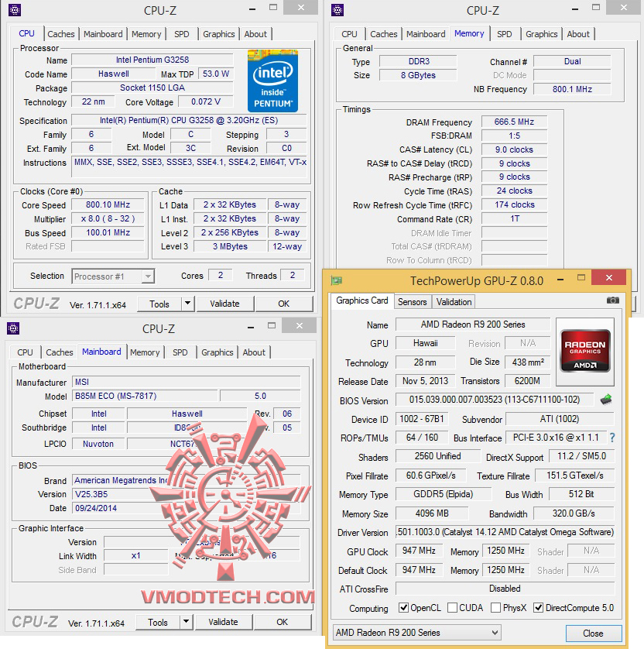Click Manufacturer value MSI
The height and width of the screenshot is (649, 644).
186,382
